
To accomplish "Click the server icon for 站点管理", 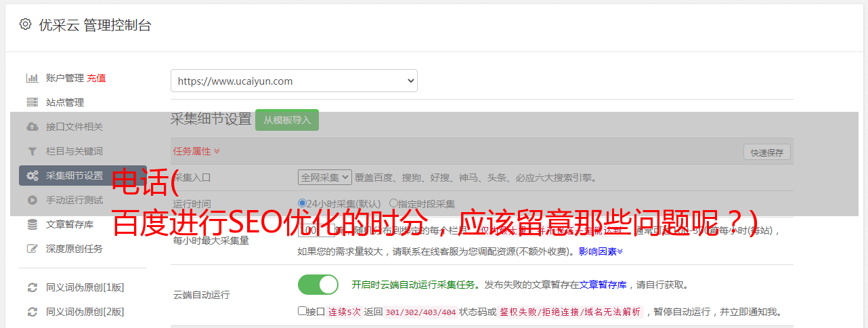I will pyautogui.click(x=32, y=102).
